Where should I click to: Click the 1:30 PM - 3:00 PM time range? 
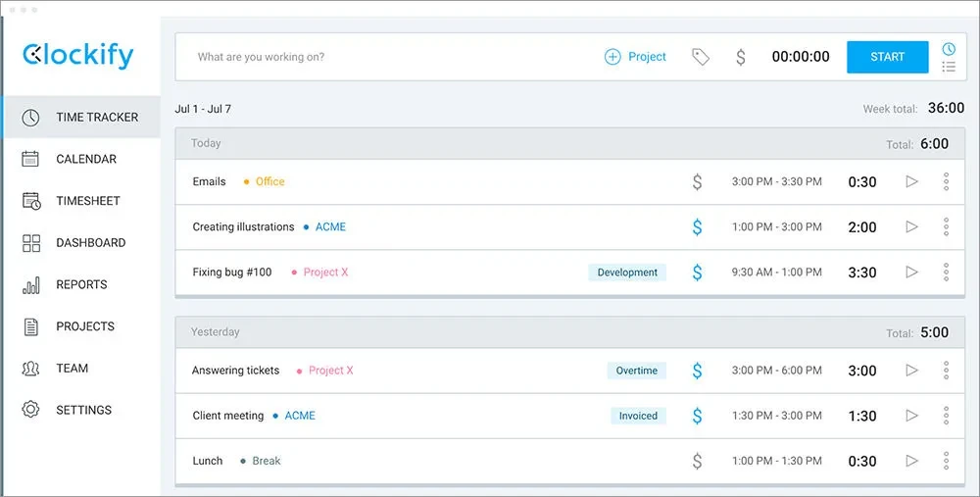tap(777, 416)
